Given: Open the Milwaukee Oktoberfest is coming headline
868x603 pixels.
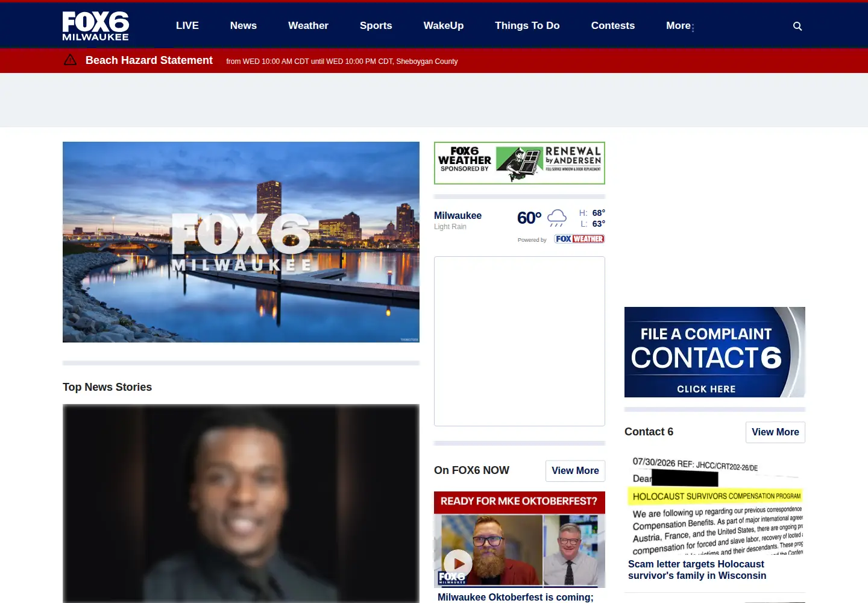Looking at the screenshot, I should click(x=515, y=597).
